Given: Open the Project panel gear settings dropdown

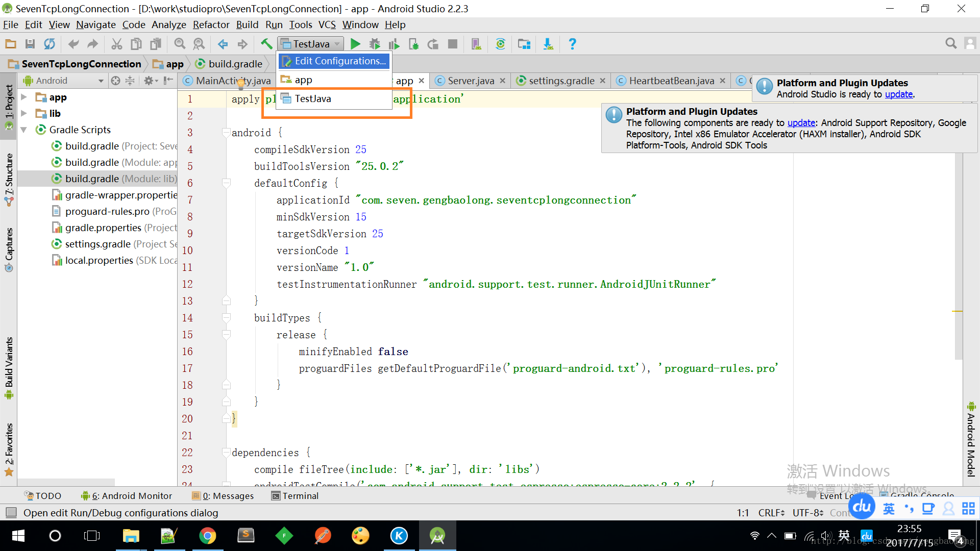Looking at the screenshot, I should pos(151,81).
